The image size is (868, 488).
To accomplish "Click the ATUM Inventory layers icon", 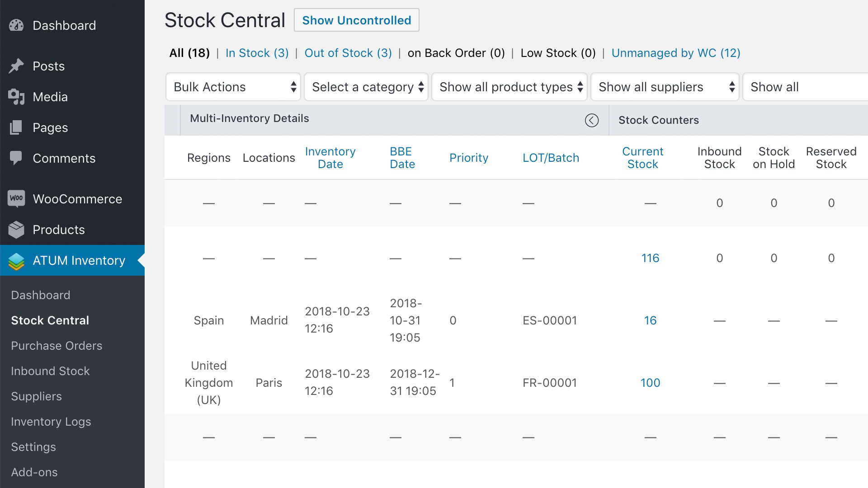I will coord(16,261).
